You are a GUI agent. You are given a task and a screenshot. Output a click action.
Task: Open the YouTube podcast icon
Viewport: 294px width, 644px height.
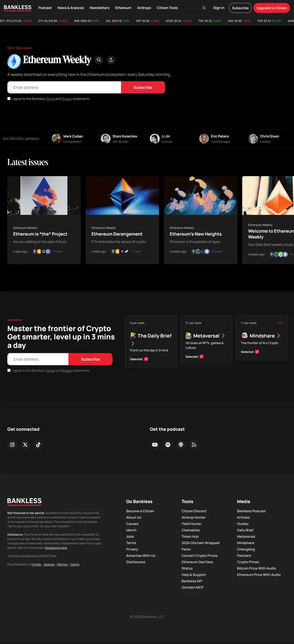click(x=155, y=445)
